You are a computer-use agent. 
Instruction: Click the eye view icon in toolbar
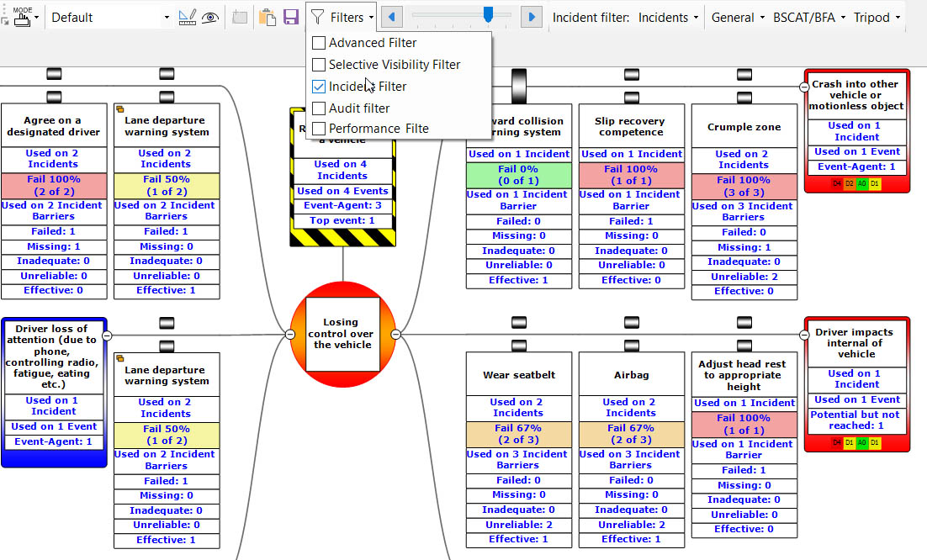point(209,17)
